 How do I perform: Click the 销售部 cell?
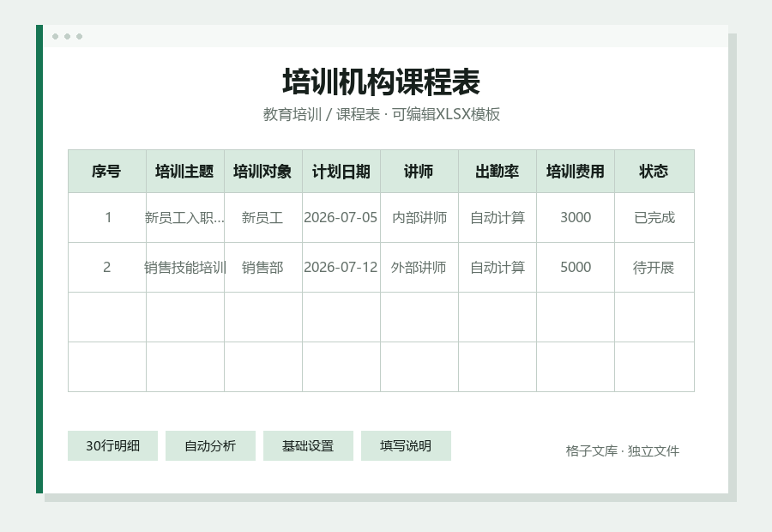pos(263,268)
